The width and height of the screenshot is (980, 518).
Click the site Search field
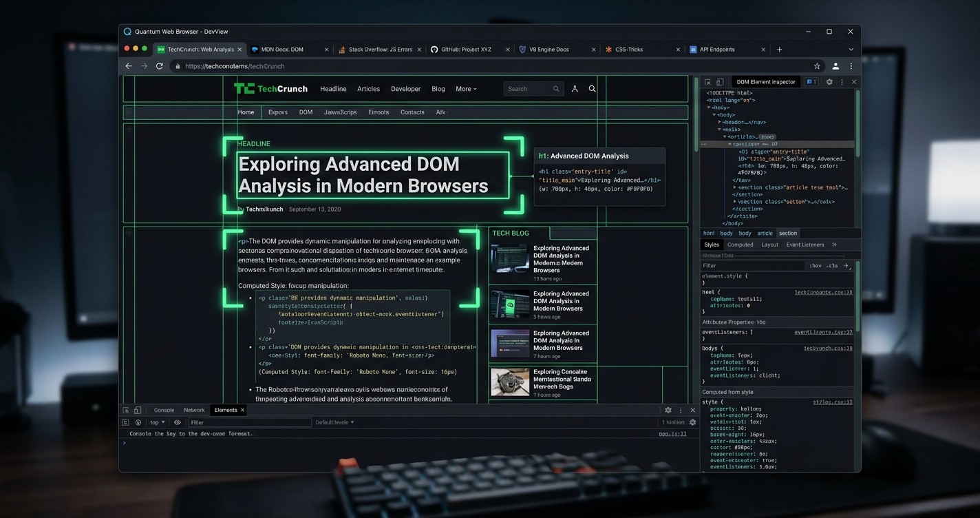tap(534, 89)
